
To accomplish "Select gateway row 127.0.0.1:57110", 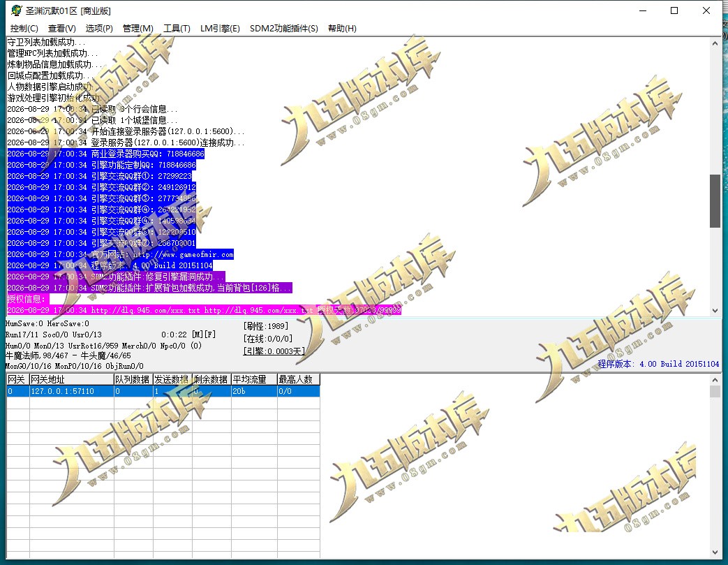I will point(163,391).
